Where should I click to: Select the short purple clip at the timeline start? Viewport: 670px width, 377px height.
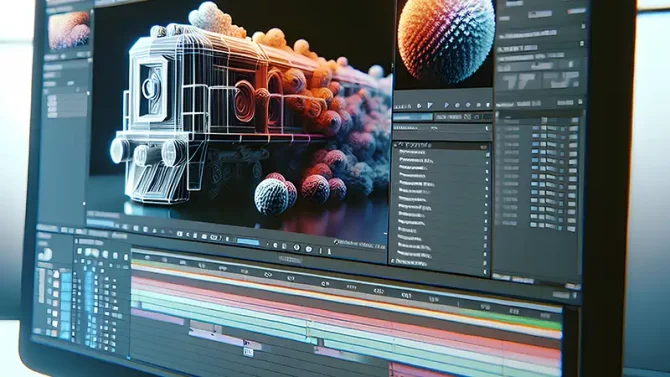pos(157,317)
